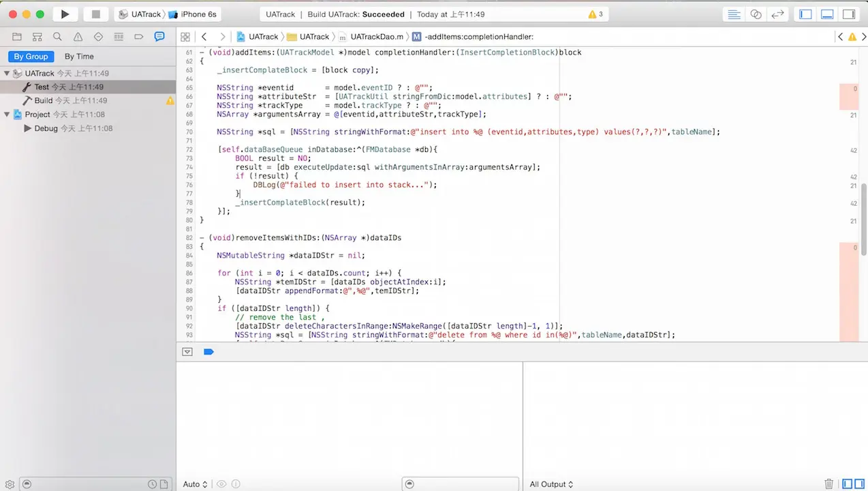The image size is (868, 491).
Task: Open UATrack project jump bar item
Action: tap(258, 37)
